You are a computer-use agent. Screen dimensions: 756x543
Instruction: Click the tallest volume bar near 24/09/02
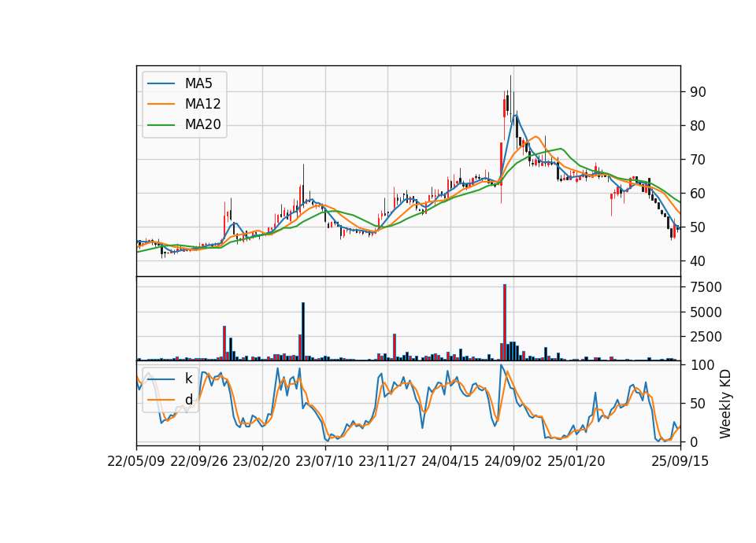(504, 323)
